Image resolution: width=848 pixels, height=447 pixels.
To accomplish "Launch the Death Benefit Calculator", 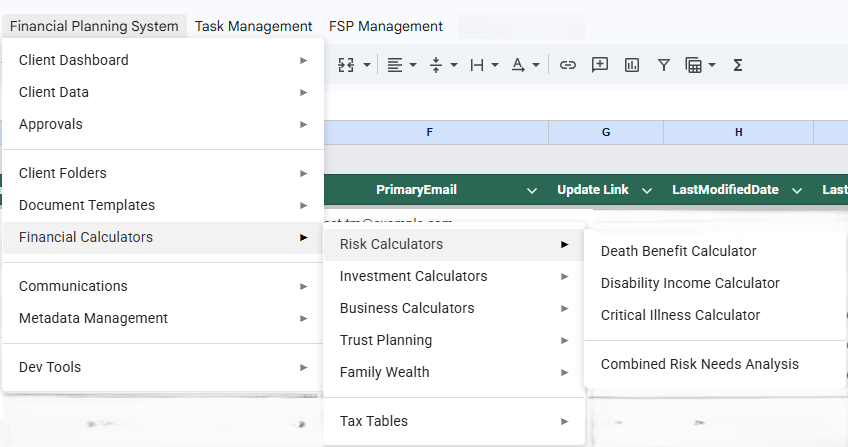I will point(715,251).
